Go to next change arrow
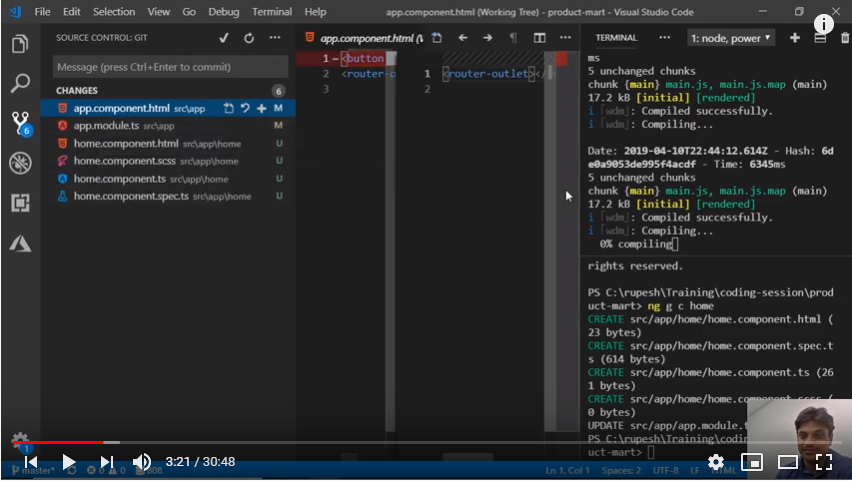This screenshot has height=481, width=852. point(487,38)
